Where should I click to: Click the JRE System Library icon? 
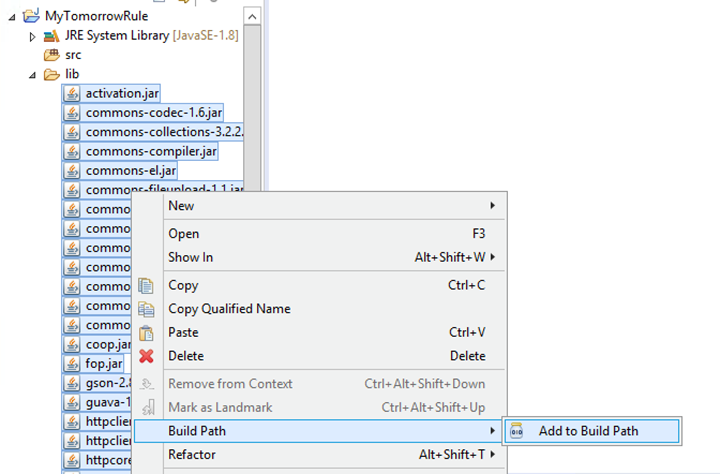coord(51,36)
